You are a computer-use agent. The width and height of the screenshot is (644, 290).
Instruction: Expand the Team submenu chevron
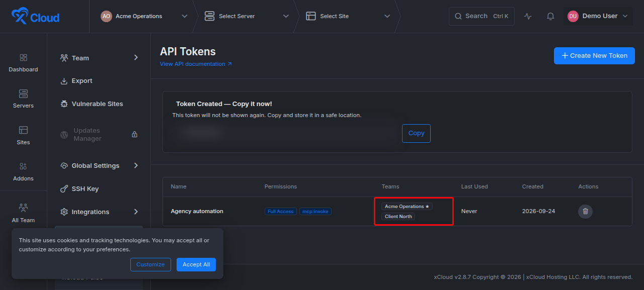click(x=136, y=58)
